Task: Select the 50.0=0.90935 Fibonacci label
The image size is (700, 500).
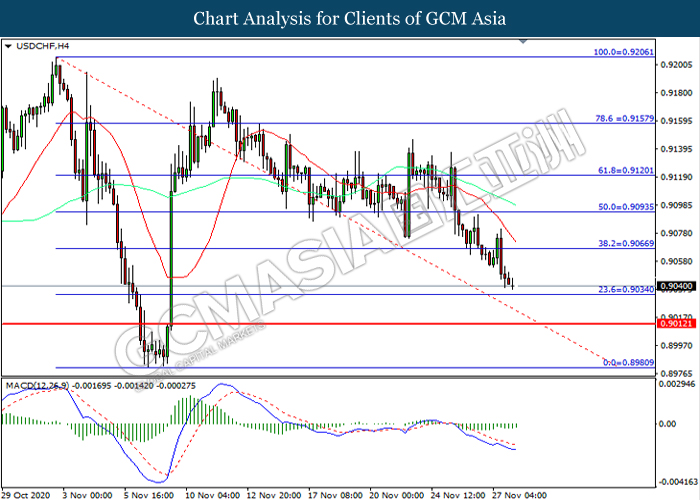Action: click(x=626, y=207)
